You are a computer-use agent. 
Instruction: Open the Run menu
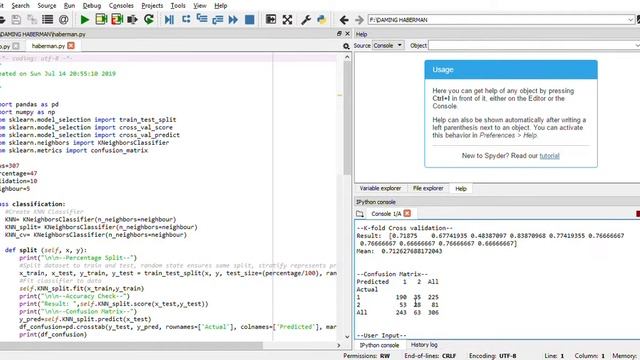click(x=69, y=6)
